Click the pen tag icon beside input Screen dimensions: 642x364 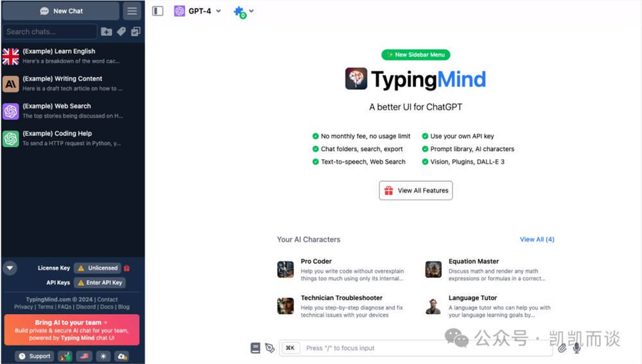(270, 348)
